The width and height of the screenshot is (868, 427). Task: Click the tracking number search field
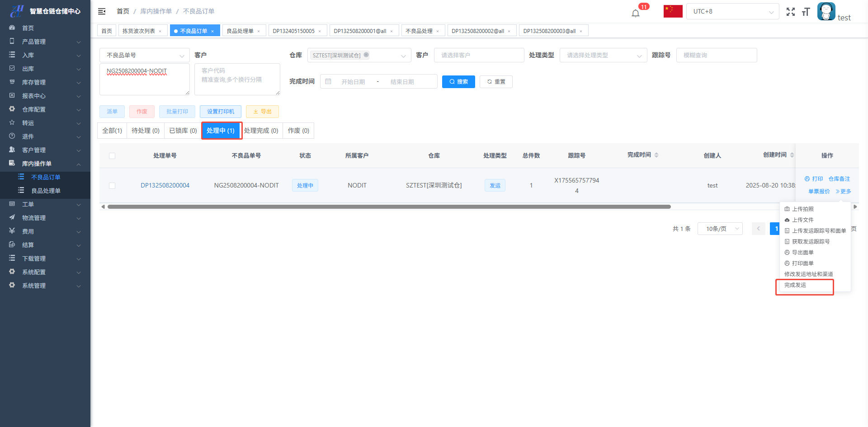coord(716,56)
